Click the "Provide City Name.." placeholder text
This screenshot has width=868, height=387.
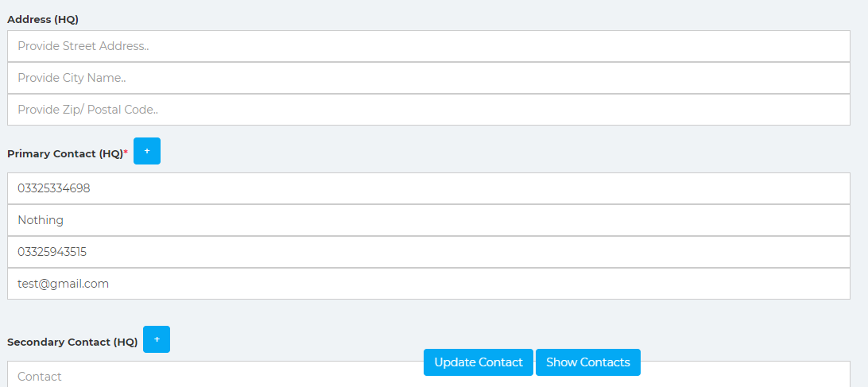click(x=72, y=78)
